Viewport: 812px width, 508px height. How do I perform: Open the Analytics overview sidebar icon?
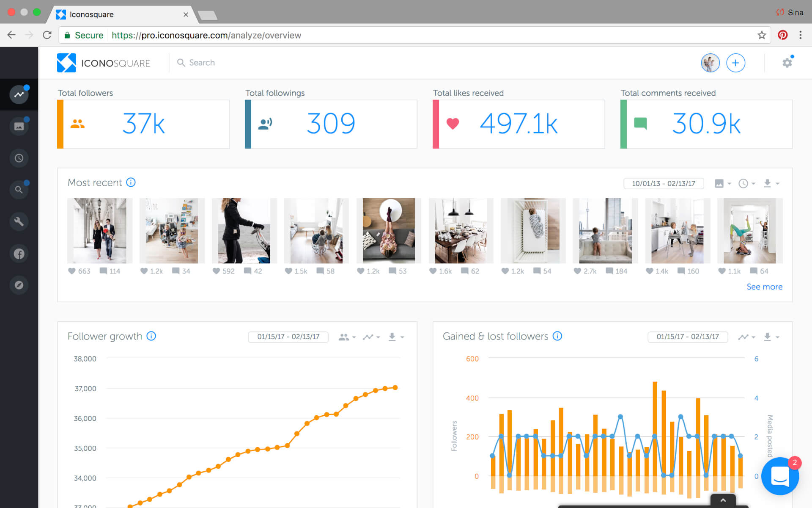coord(19,94)
